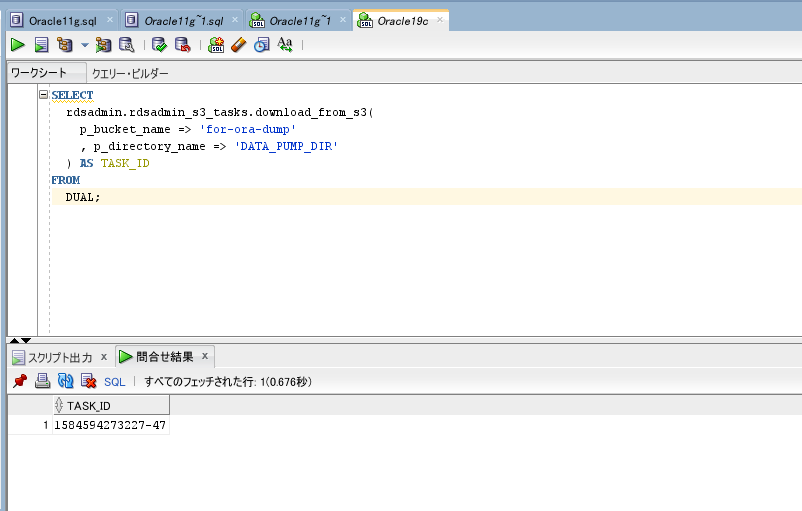Select the cell 1584594273227-47
Image resolution: width=802 pixels, height=511 pixels.
[110, 425]
